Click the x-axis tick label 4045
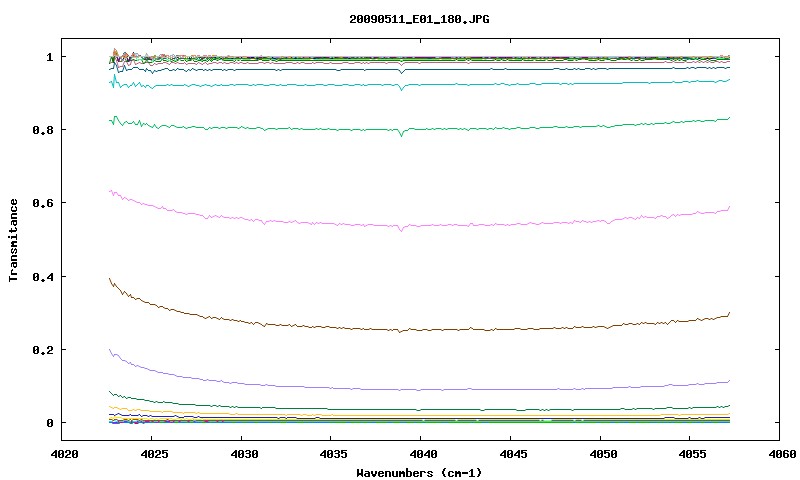800x480 pixels. click(513, 454)
